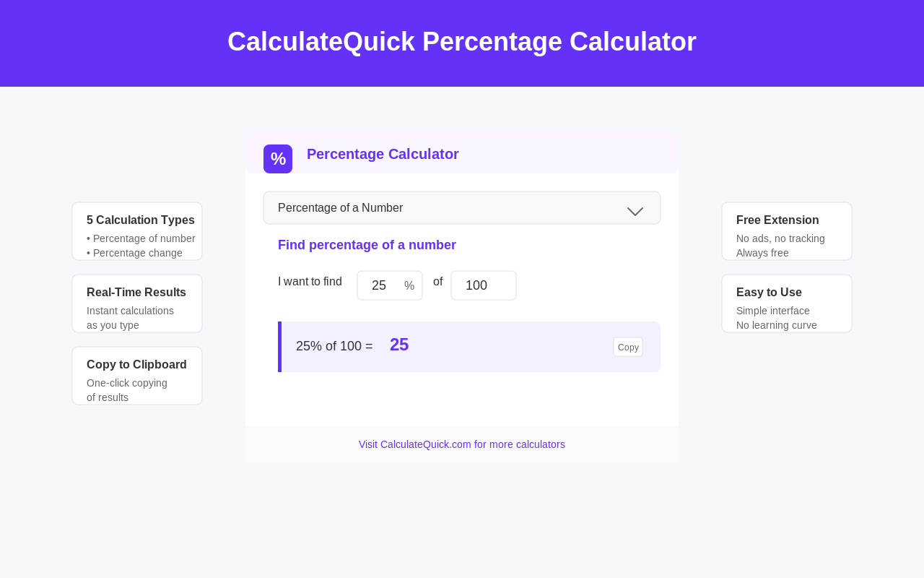The image size is (924, 578).
Task: Click the "of" label between inputs
Action: [x=437, y=282]
